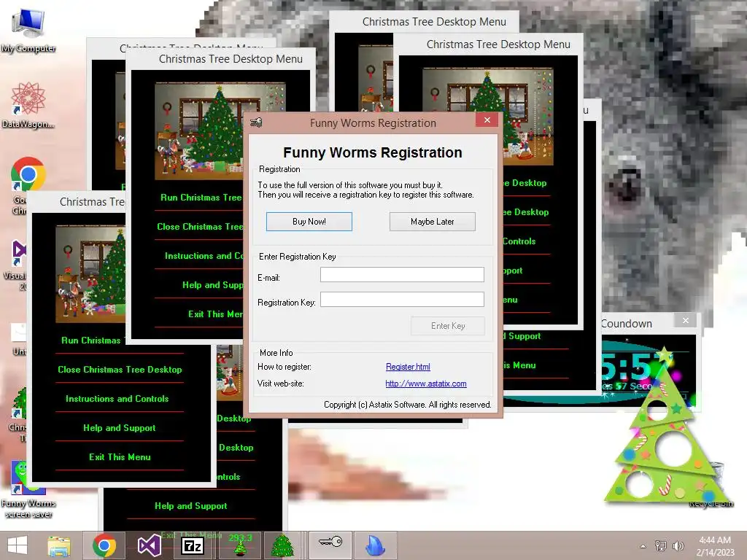
Task: Open Visual Studio from the taskbar
Action: coord(149,545)
